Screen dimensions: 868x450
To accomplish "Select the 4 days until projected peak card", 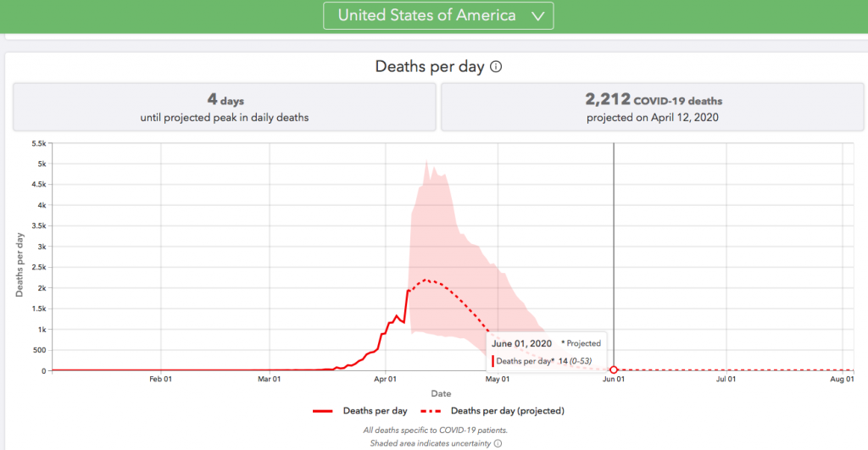I will [224, 108].
